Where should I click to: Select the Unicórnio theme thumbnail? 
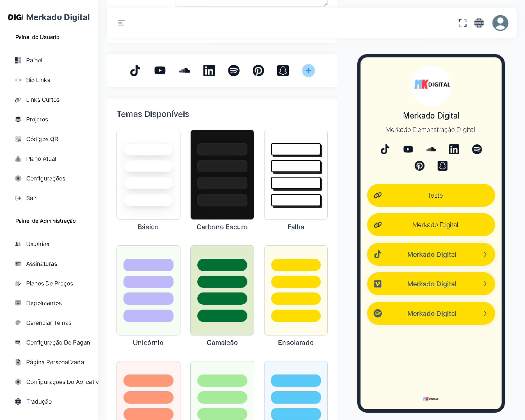pyautogui.click(x=148, y=290)
